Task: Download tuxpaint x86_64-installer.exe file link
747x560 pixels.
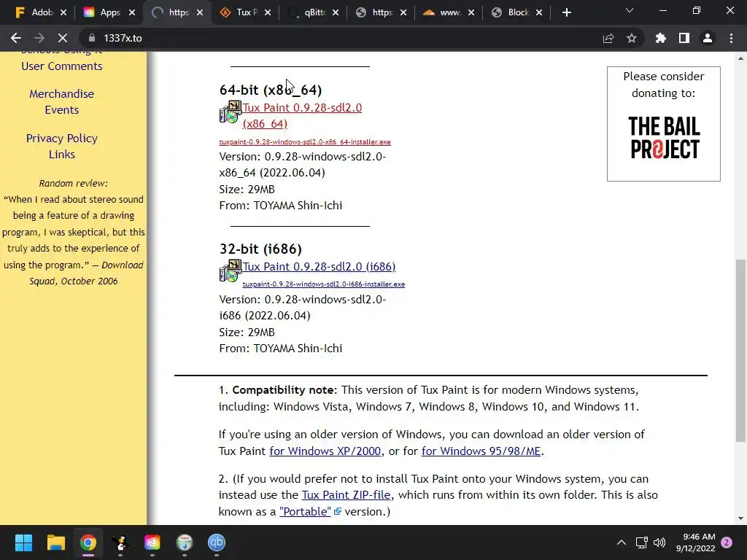Action: tap(305, 142)
